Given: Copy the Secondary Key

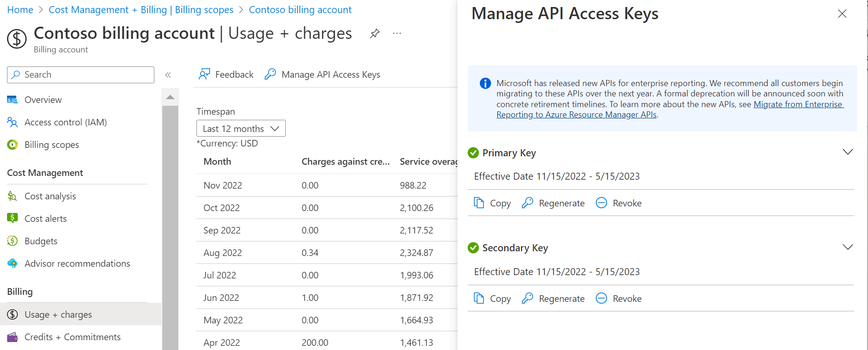Looking at the screenshot, I should pos(492,299).
